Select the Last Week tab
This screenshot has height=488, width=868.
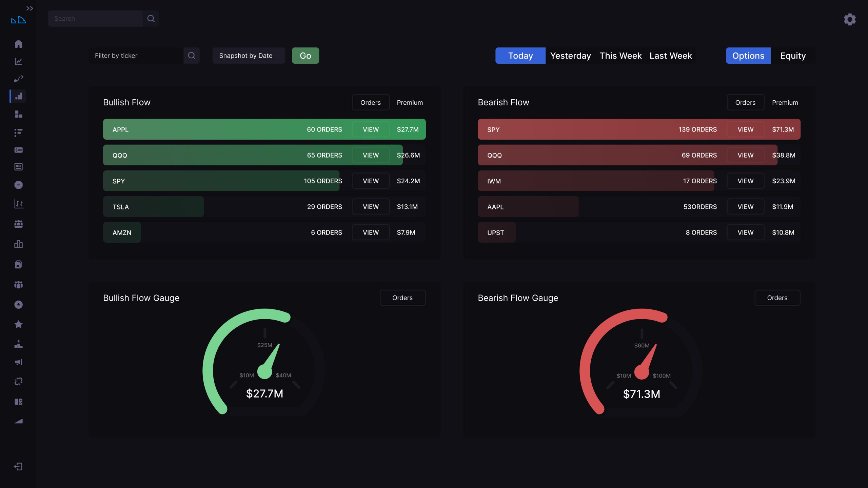[x=670, y=56]
